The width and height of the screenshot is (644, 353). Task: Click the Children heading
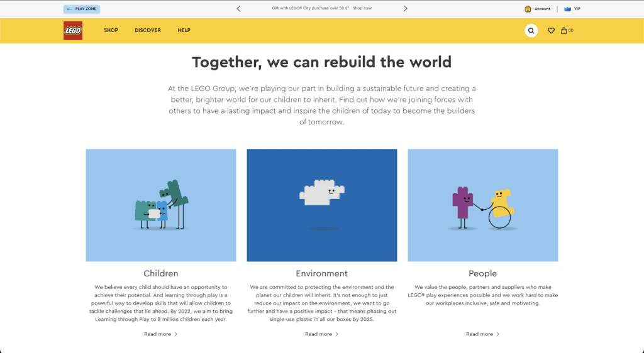click(x=161, y=273)
